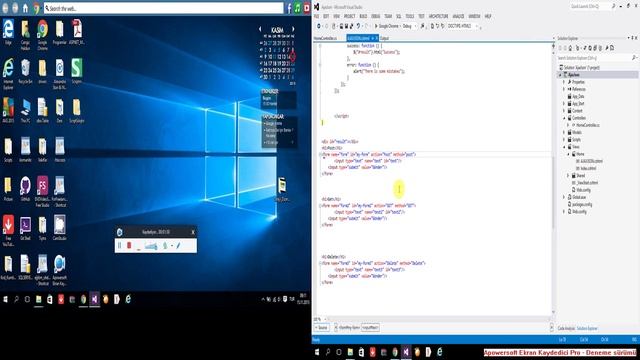Open the DEBUG menu in Visual Studio
The width and height of the screenshot is (640, 360).
376,16
